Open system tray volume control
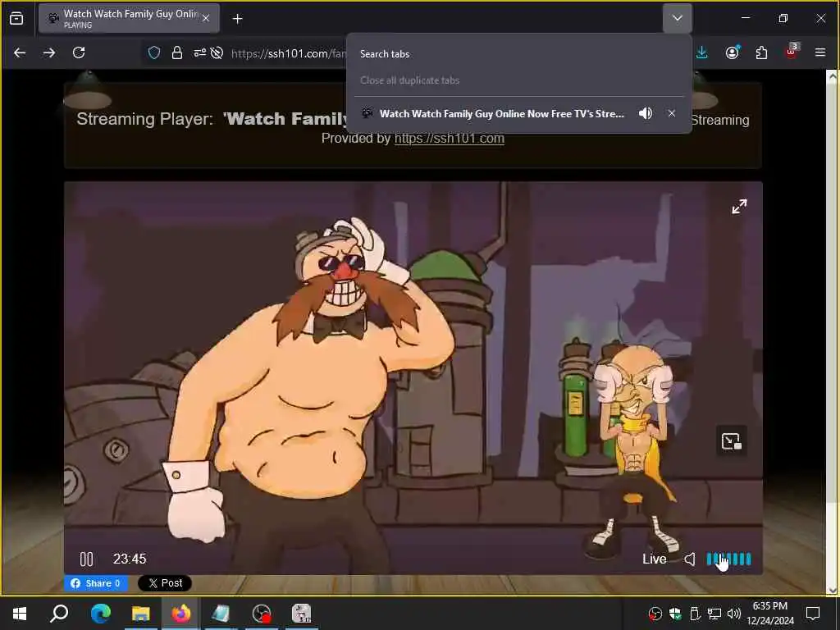 (x=734, y=614)
